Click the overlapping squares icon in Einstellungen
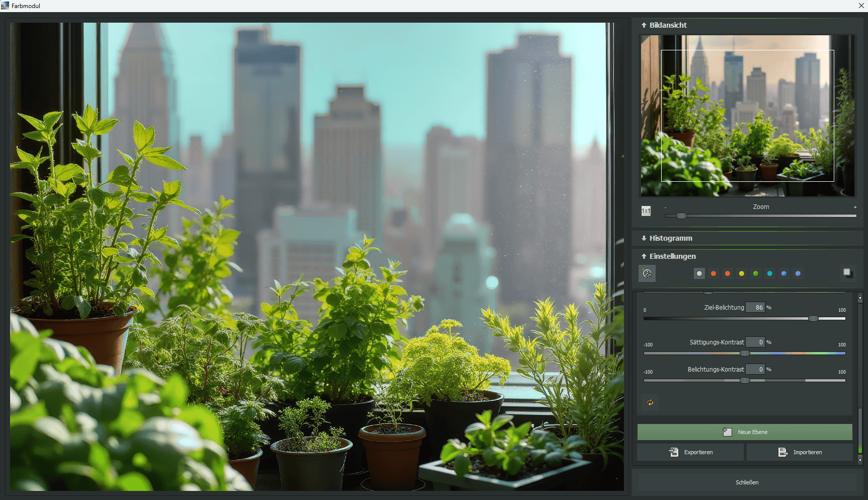Viewport: 868px width, 500px height. coord(848,273)
